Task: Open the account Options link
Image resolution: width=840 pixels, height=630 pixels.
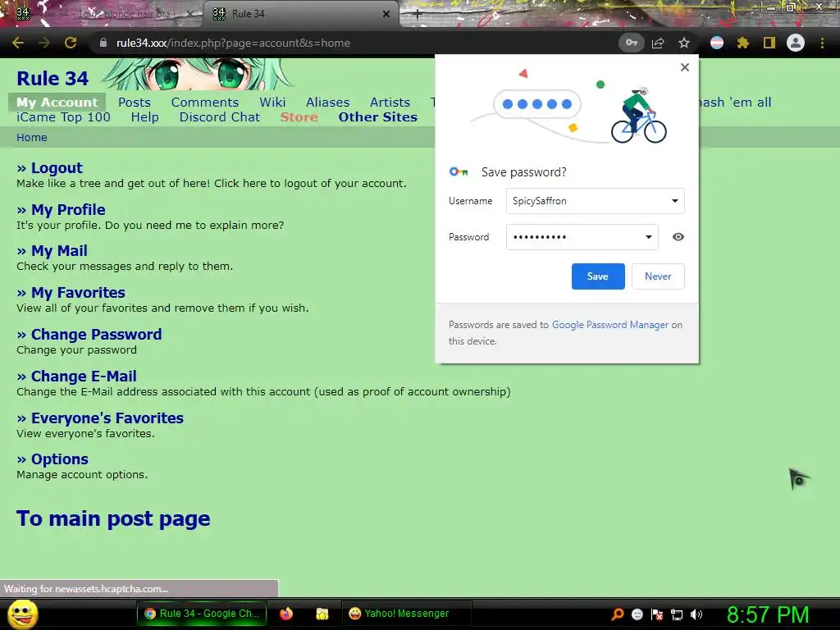Action: click(x=59, y=459)
